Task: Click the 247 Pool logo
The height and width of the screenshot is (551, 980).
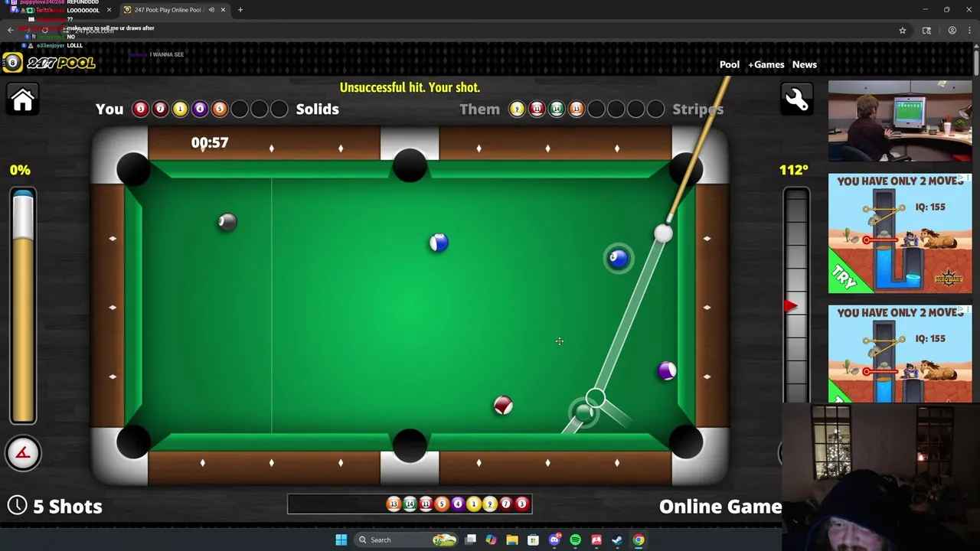Action: [x=49, y=63]
